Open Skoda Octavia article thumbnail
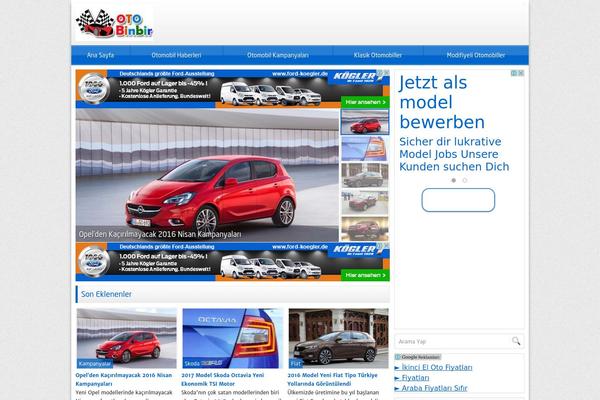600x400 pixels. coord(233,338)
